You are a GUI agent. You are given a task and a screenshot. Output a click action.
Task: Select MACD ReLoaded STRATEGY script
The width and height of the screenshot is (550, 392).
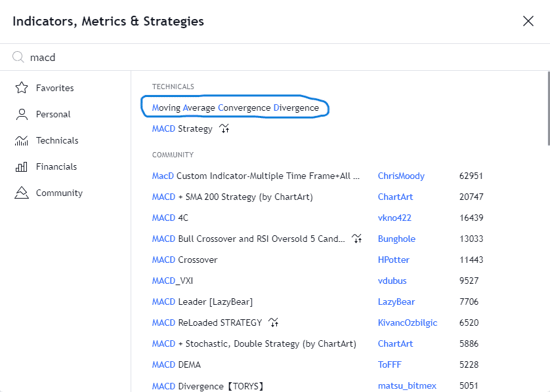pyautogui.click(x=207, y=323)
